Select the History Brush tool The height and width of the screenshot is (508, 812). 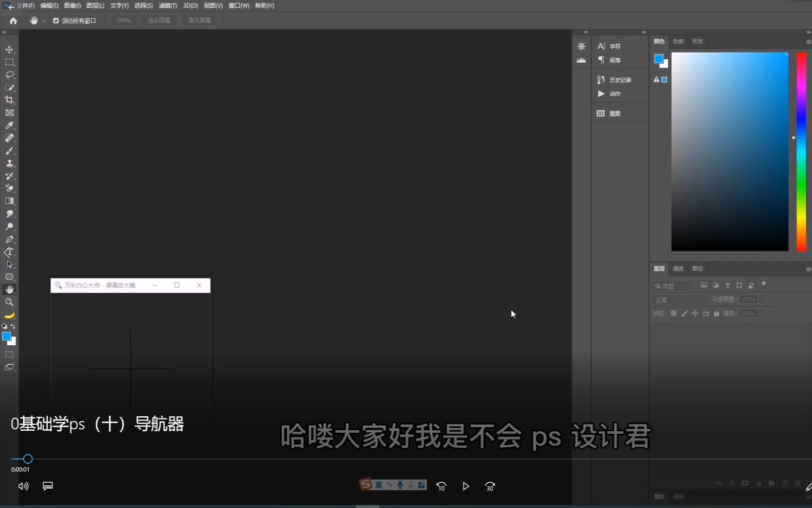pyautogui.click(x=9, y=176)
